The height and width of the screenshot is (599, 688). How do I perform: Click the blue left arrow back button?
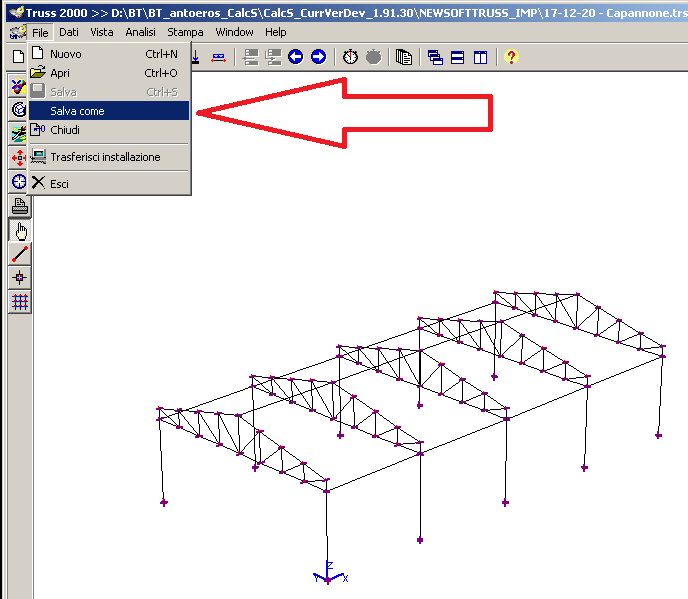coord(296,57)
